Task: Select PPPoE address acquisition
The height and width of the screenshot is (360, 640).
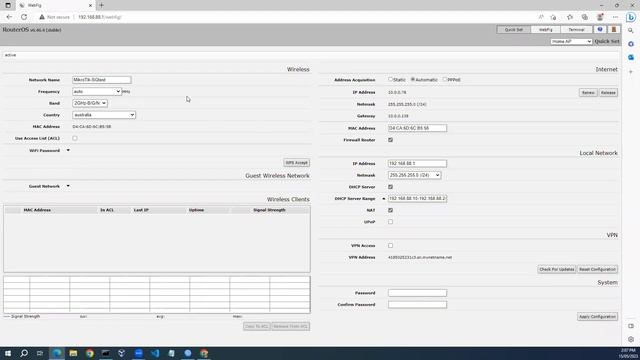Action: (x=445, y=79)
